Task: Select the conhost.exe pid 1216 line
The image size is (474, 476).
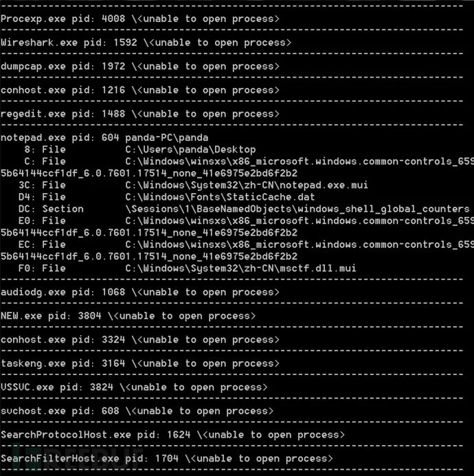Action: 139,90
